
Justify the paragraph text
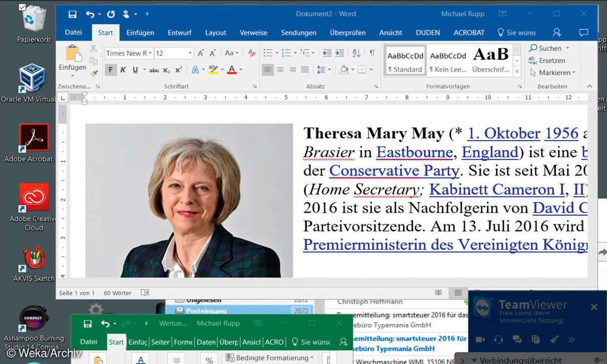coord(305,70)
